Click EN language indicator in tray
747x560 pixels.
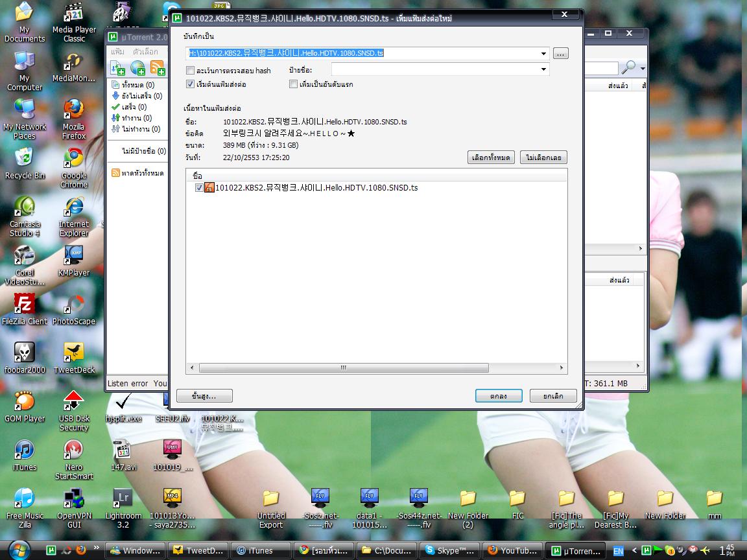click(x=618, y=551)
